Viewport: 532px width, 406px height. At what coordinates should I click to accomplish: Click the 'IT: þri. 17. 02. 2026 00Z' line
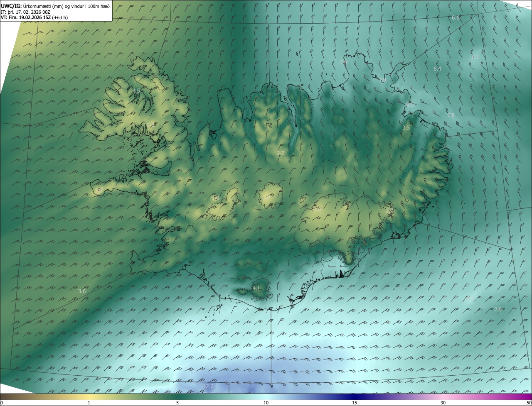click(x=25, y=12)
